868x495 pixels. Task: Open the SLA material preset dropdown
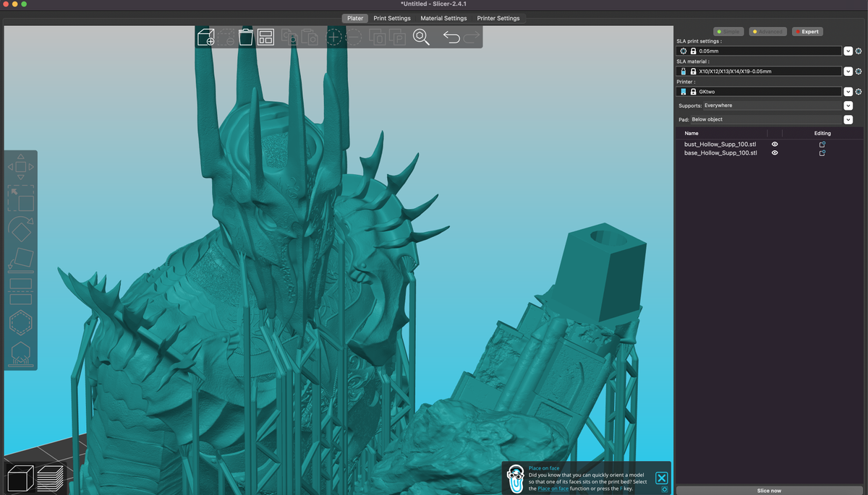pyautogui.click(x=848, y=72)
